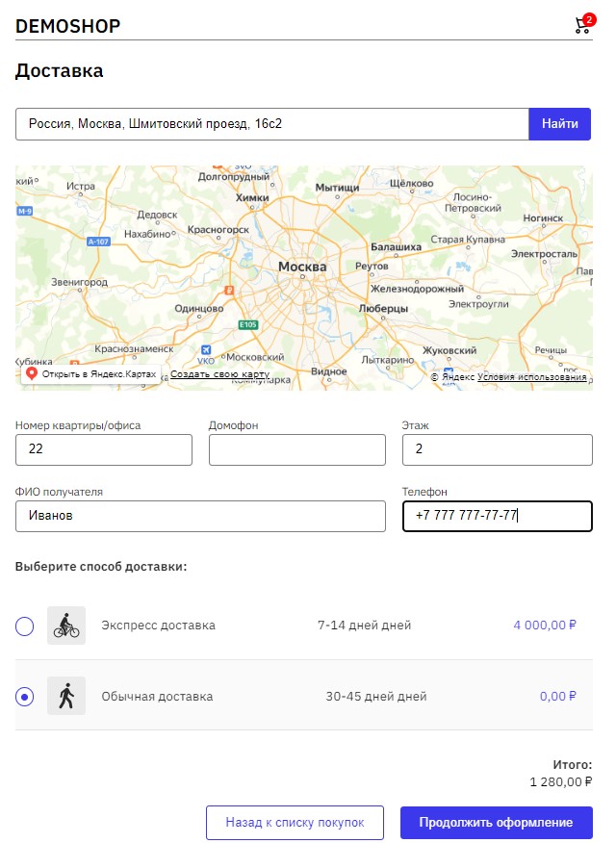Image resolution: width=616 pixels, height=843 pixels.
Task: Click the 7-14 дней дней text
Action: point(365,626)
